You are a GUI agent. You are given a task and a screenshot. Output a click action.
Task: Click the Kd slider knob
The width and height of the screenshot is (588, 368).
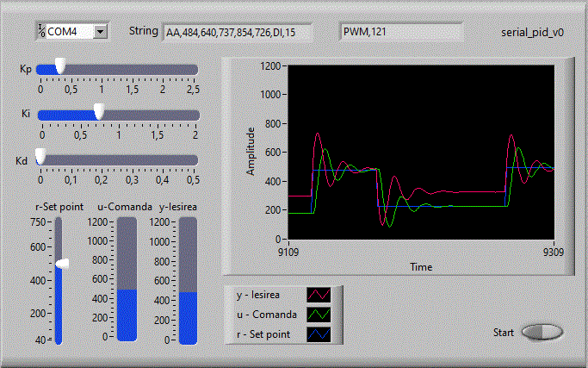[x=40, y=158]
